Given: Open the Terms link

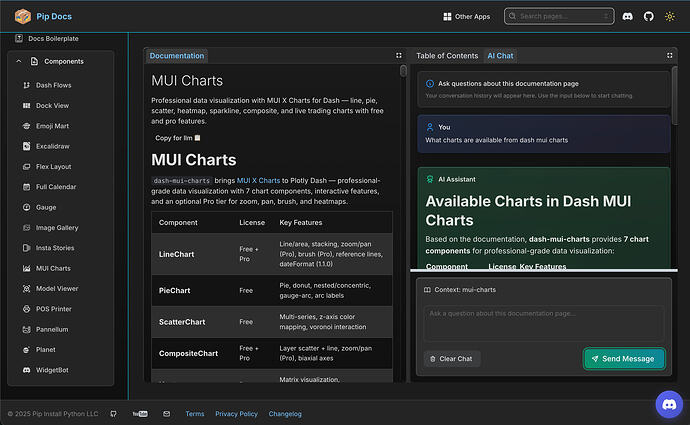Looking at the screenshot, I should coord(195,414).
